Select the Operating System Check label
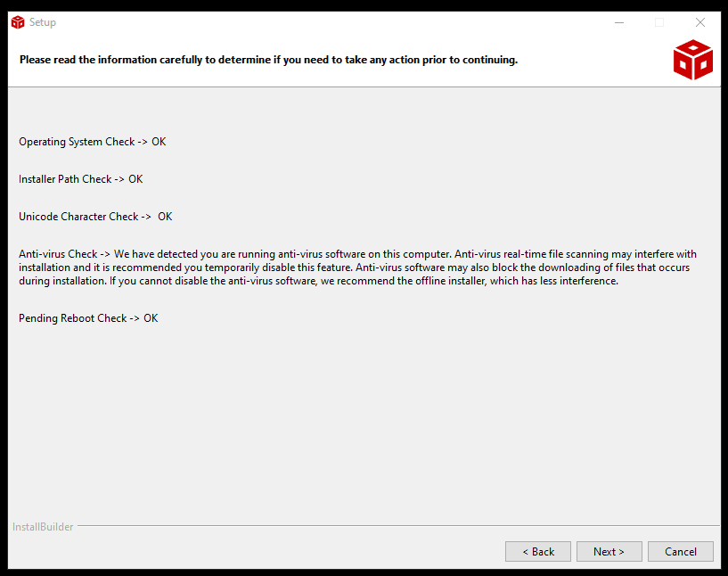The image size is (728, 576). [77, 142]
